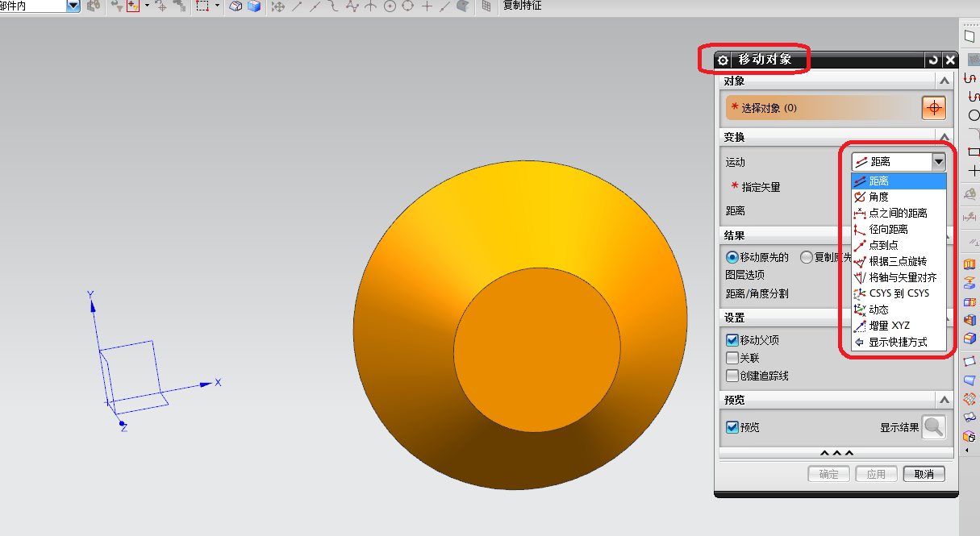
Task: Choose 角度 from the motion list
Action: 899,197
